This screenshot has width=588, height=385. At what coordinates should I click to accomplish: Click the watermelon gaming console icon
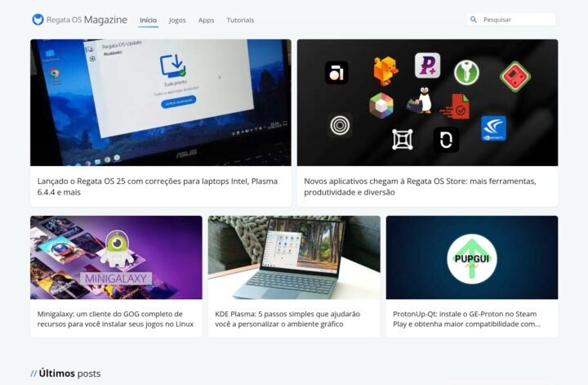[x=515, y=76]
